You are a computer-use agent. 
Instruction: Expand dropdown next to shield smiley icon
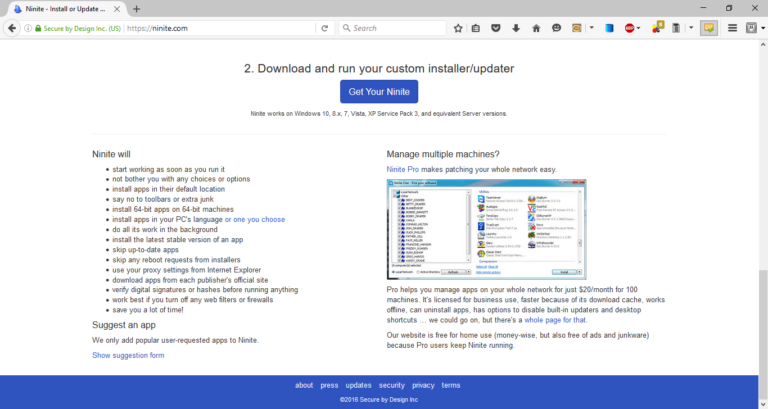click(x=763, y=28)
